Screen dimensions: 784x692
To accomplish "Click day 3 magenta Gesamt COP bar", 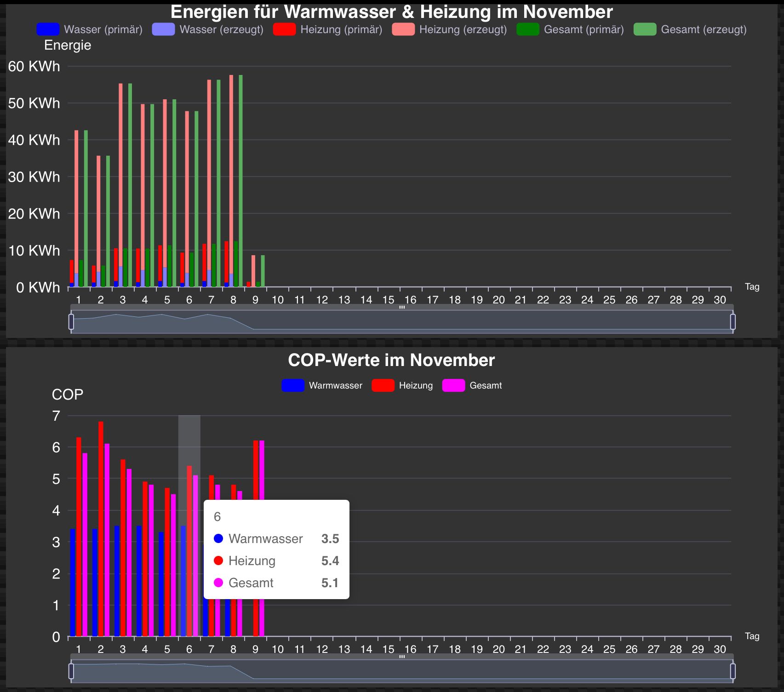I will point(129,553).
